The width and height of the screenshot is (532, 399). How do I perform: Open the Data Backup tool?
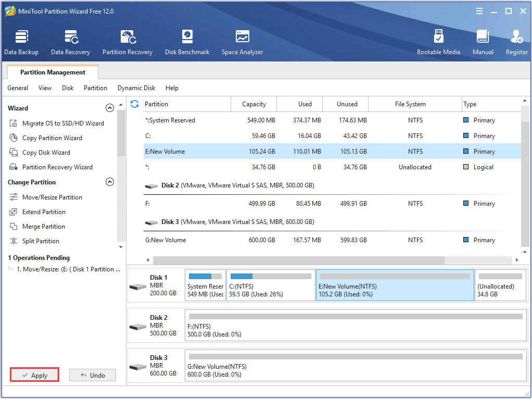click(21, 42)
